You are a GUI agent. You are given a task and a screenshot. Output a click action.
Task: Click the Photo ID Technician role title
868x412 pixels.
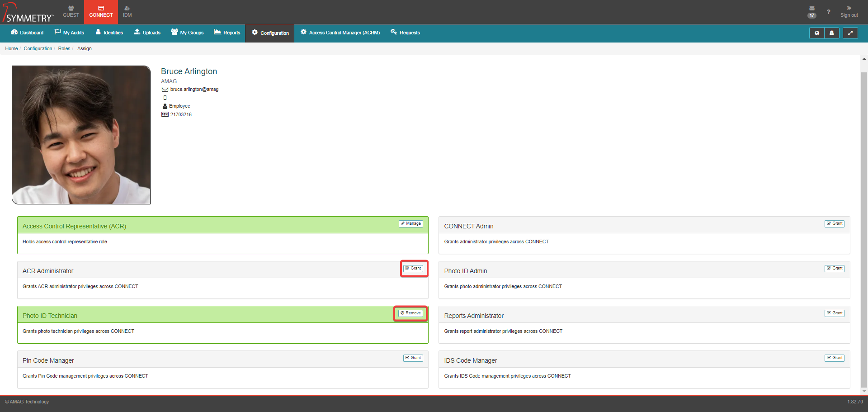point(50,316)
